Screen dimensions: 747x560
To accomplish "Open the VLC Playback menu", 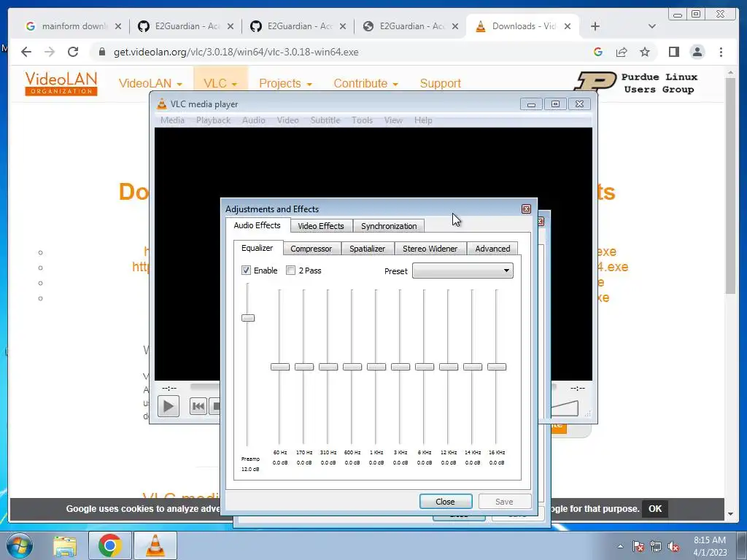I will (x=213, y=120).
